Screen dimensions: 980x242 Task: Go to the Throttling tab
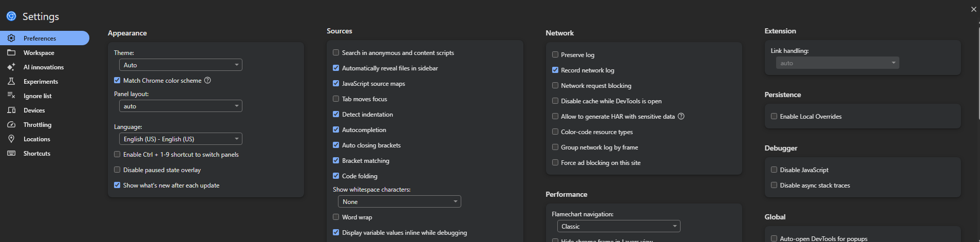pos(45,124)
